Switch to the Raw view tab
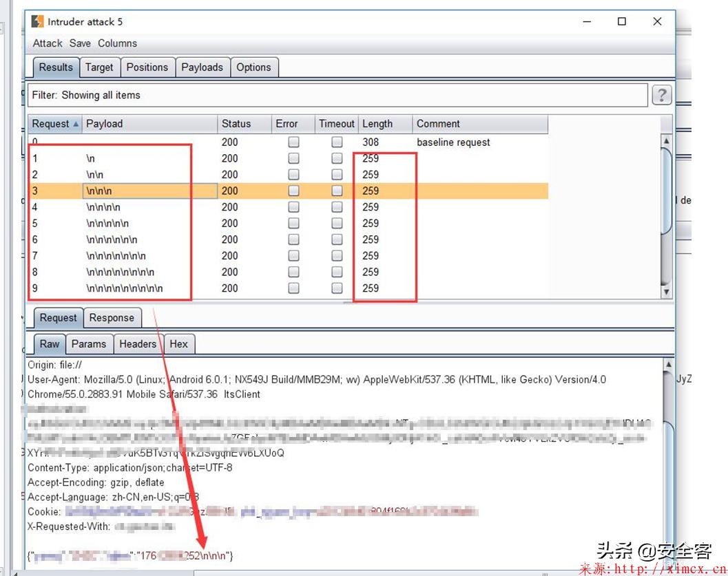The width and height of the screenshot is (728, 576). click(49, 344)
